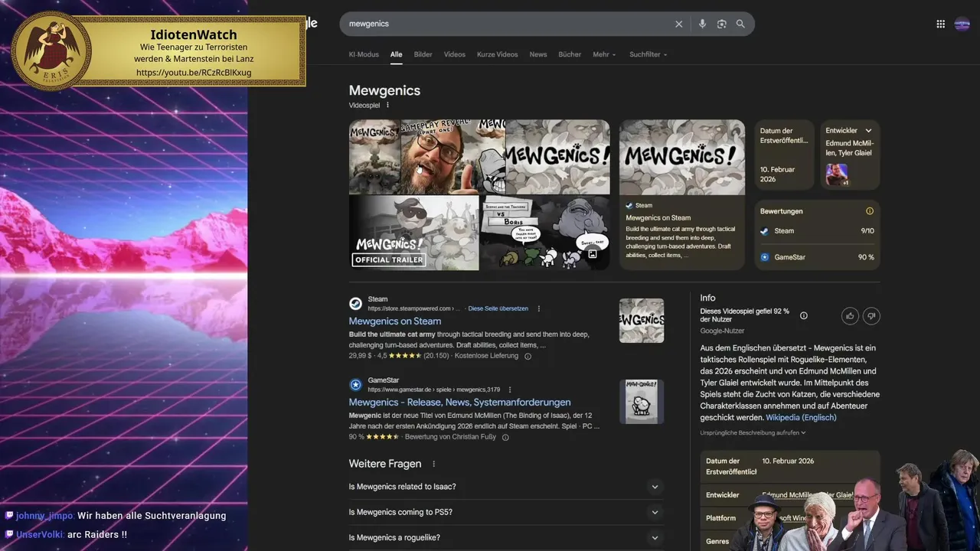This screenshot has height=551, width=980.
Task: Open options next to Weitere Fragen
Action: point(433,464)
